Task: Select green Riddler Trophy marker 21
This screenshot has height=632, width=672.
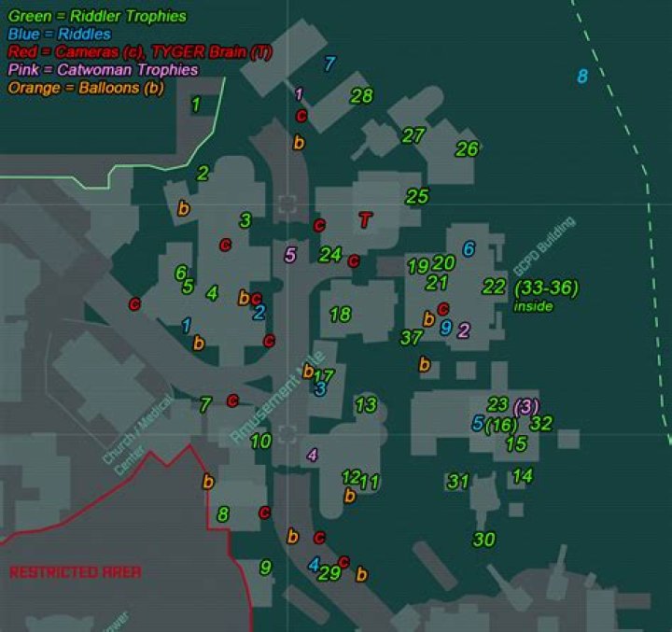Action: coord(437,283)
